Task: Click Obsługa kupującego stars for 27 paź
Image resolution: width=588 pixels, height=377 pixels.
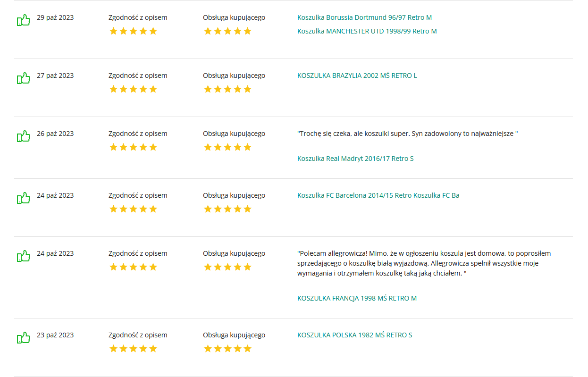Action: [227, 89]
